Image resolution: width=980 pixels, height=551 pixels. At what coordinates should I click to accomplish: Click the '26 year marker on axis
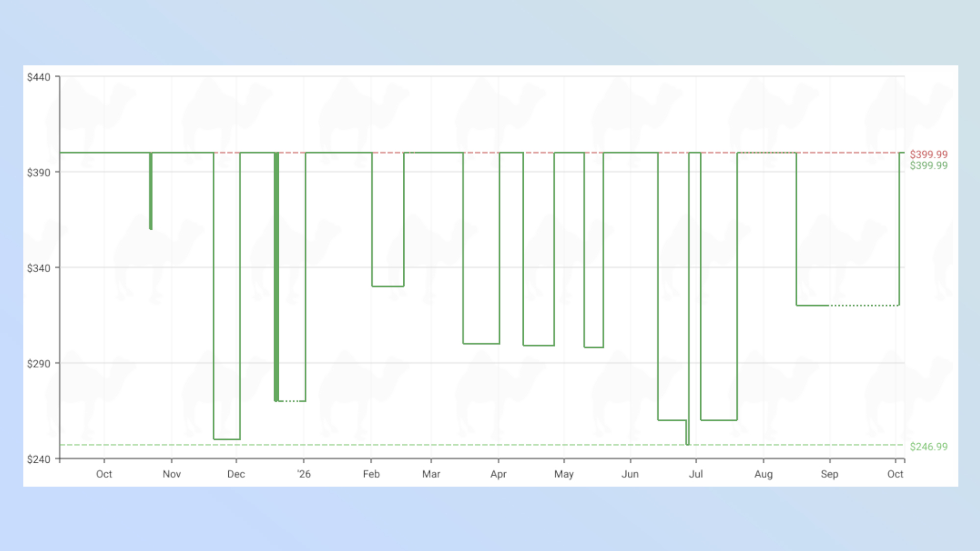point(304,474)
